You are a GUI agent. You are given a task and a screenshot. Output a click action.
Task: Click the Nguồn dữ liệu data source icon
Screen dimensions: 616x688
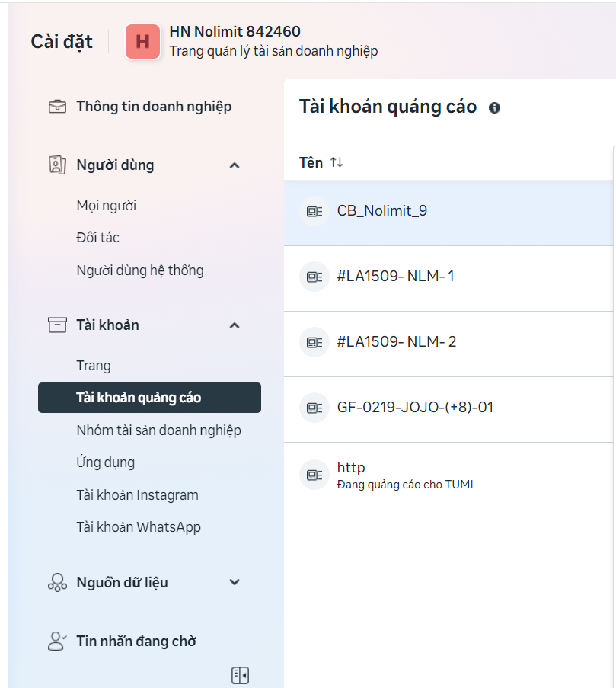click(57, 583)
